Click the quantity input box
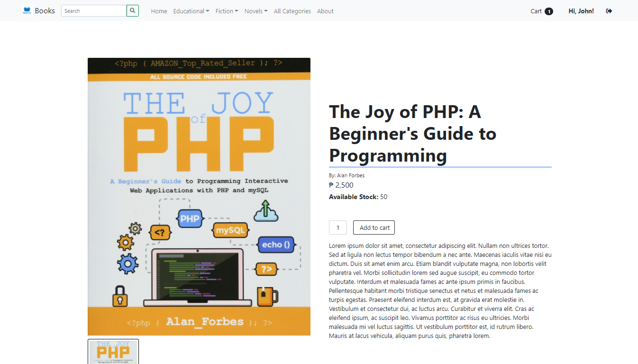Screen dimensions: 638x364 click(338, 227)
